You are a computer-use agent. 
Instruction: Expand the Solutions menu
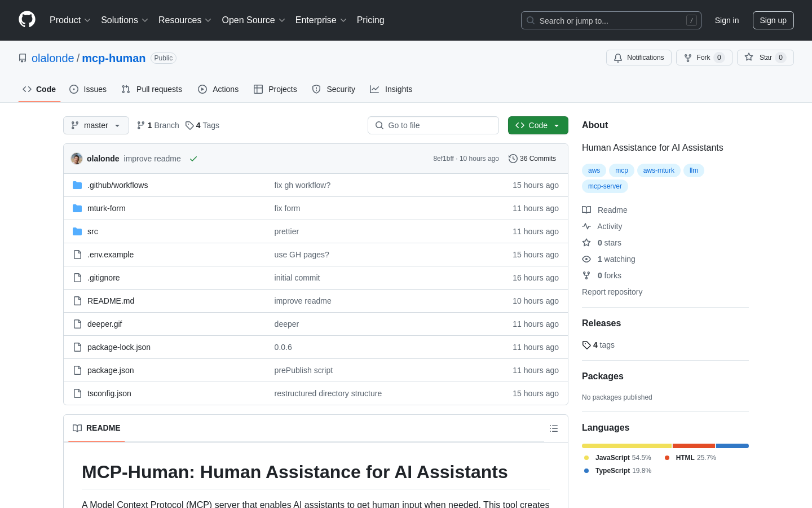(x=125, y=20)
